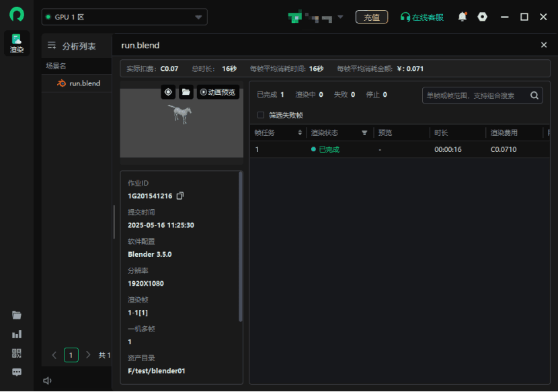Click the job info panel scrollbar
558x392 pixels.
pos(241,246)
